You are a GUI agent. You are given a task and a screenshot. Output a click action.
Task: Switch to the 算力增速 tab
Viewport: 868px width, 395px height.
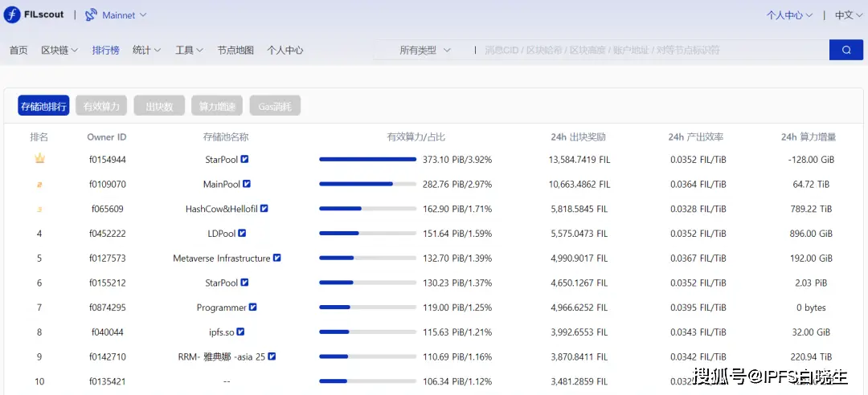click(x=217, y=106)
